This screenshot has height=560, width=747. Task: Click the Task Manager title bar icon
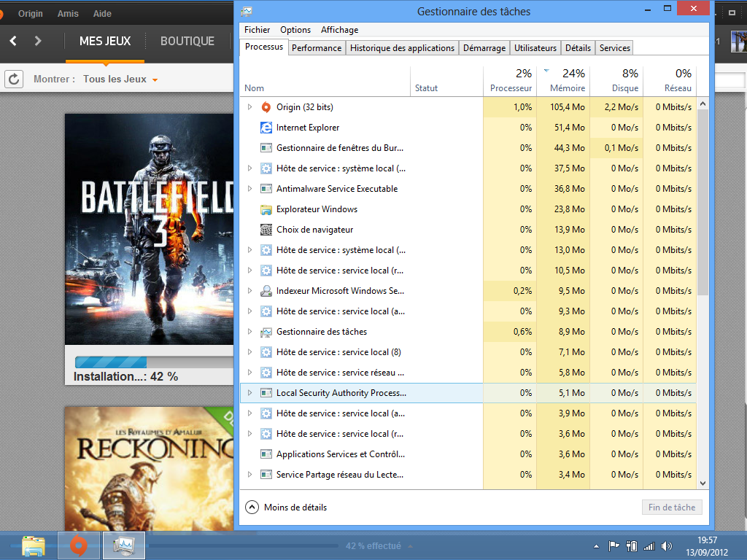pyautogui.click(x=247, y=12)
